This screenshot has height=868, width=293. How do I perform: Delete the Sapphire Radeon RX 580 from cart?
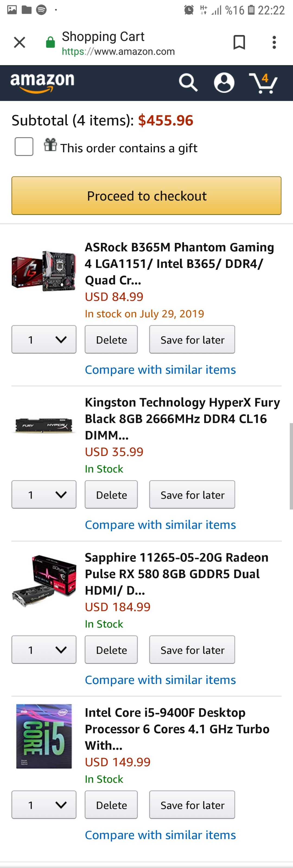pyautogui.click(x=111, y=650)
